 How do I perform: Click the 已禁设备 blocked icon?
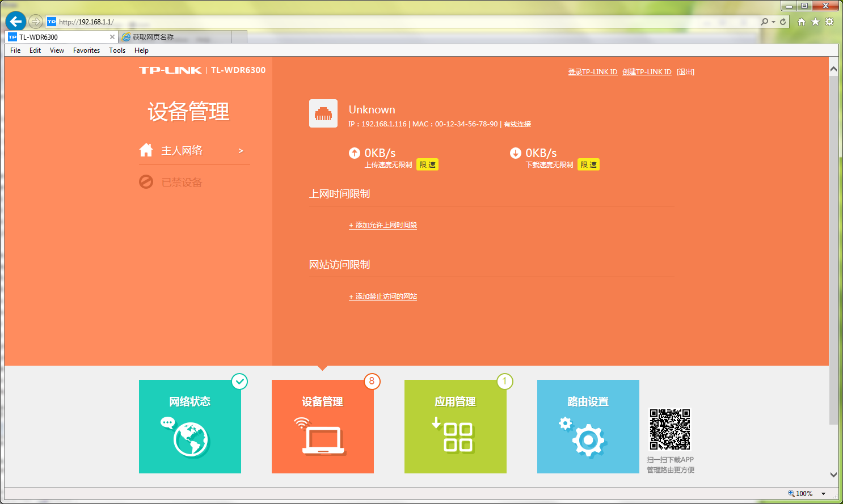point(146,182)
